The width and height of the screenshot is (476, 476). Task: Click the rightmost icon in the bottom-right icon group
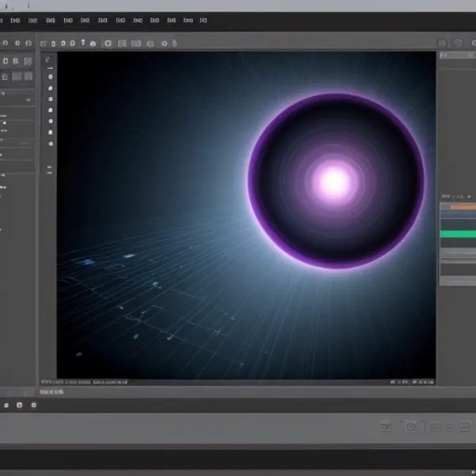click(x=466, y=426)
